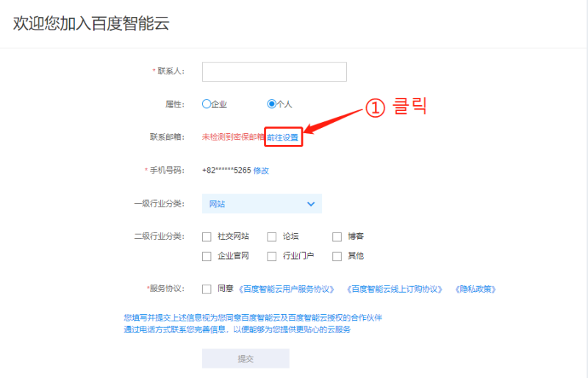The height and width of the screenshot is (378, 588).
Task: Select the 个人 radio button
Action: [x=271, y=104]
